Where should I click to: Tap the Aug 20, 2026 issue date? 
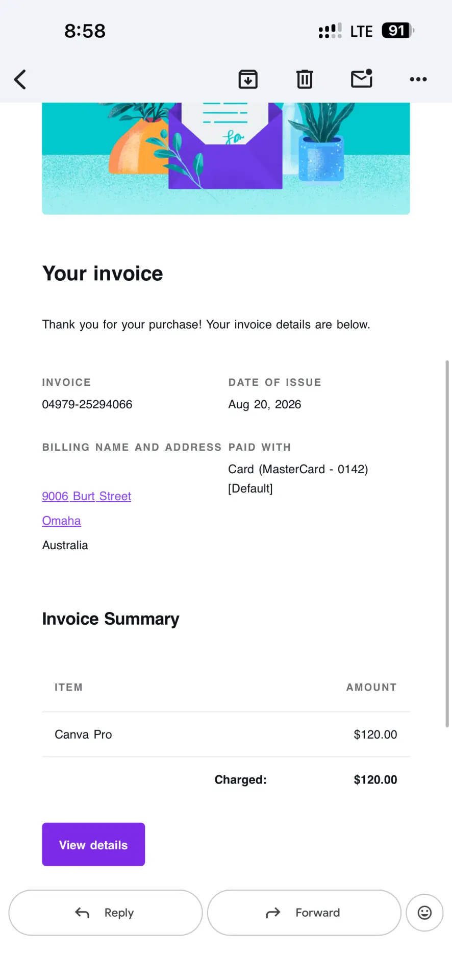[x=265, y=404]
